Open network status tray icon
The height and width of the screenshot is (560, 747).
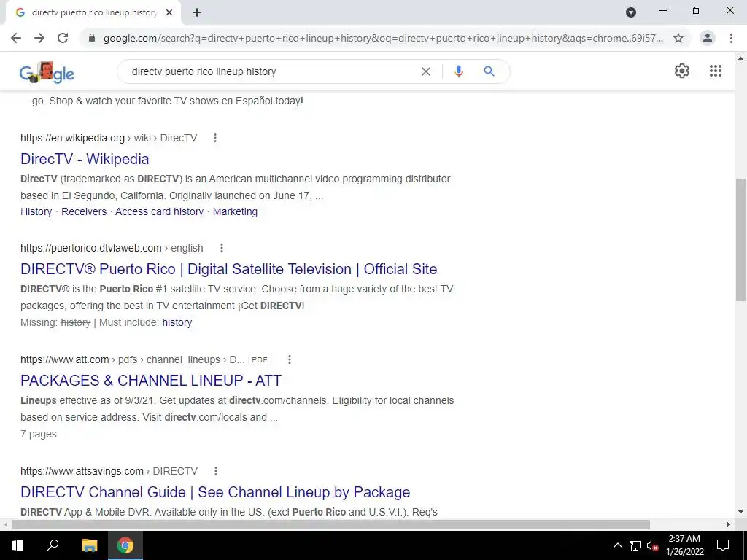[635, 545]
